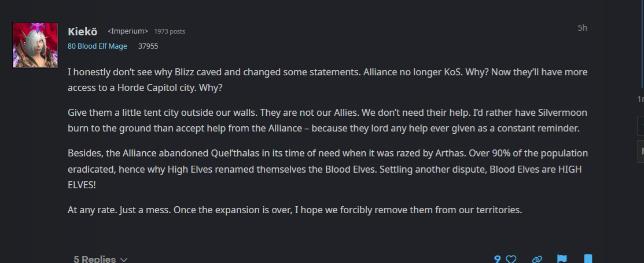Viewport: 644px width, 263px height.
Task: Open the Kiekö username profile
Action: [x=83, y=32]
